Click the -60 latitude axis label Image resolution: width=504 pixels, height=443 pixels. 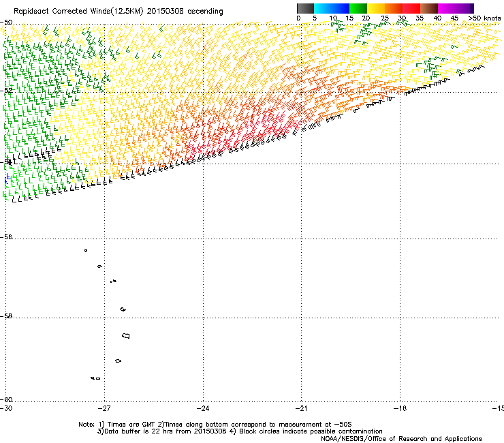pos(6,399)
